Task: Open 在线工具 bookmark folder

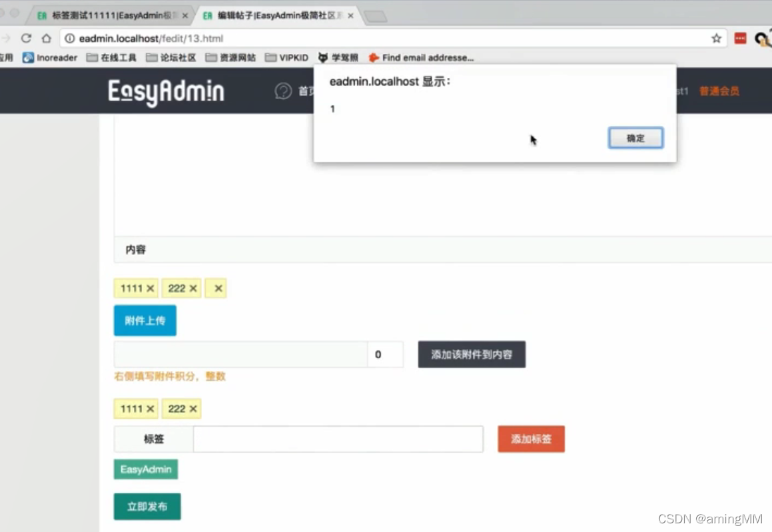Action: coord(111,57)
